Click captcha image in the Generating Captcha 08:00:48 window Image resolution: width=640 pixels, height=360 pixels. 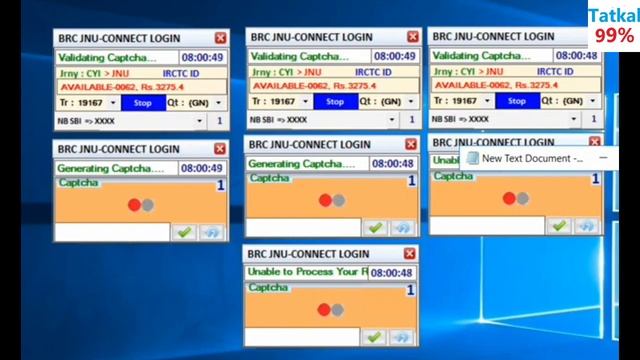(x=331, y=200)
